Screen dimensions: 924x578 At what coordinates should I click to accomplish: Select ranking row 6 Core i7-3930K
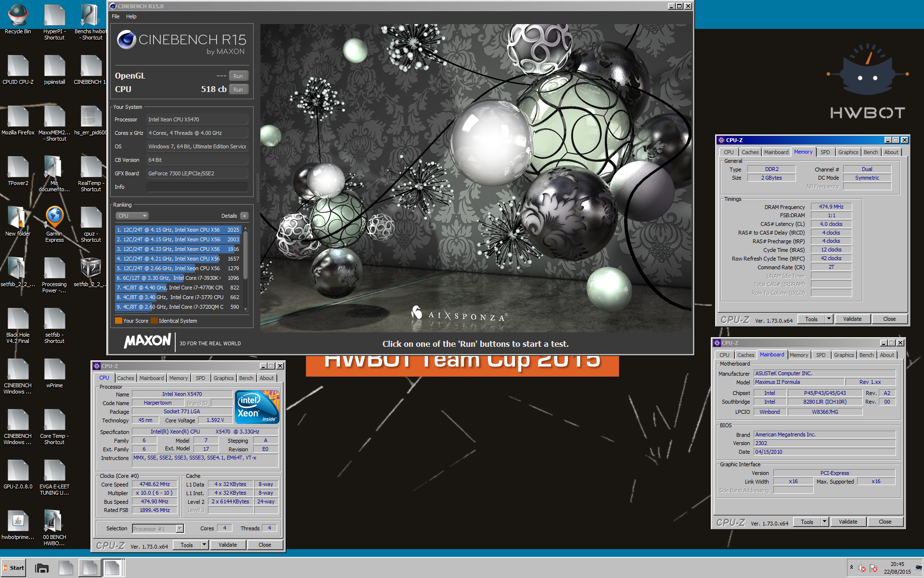pos(178,278)
